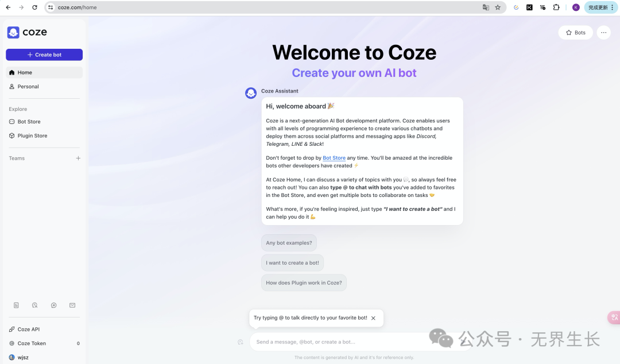Viewport: 620px width, 364px height.
Task: Click the extension icon right of K icon
Action: 543,7
